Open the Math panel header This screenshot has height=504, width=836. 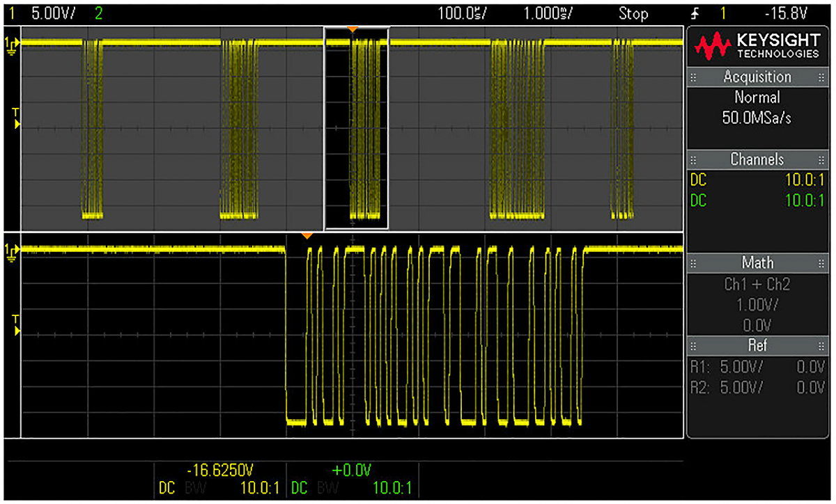[757, 263]
